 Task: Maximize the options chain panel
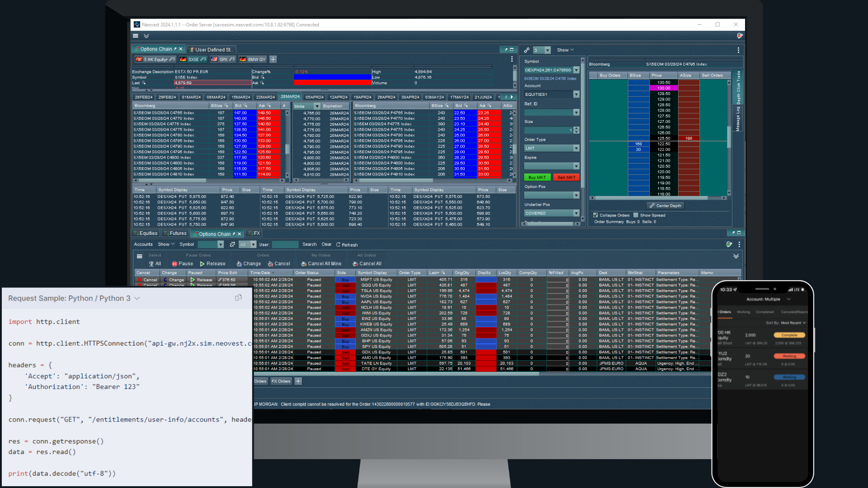tap(512, 50)
